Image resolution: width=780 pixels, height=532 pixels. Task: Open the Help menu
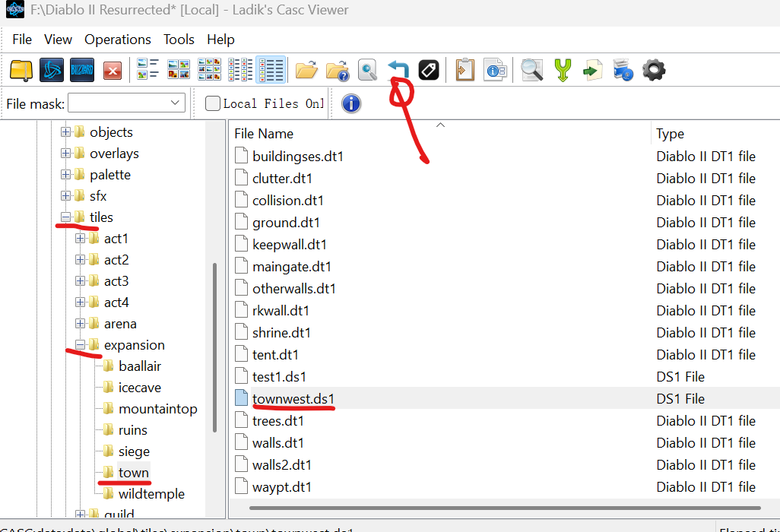pos(220,40)
